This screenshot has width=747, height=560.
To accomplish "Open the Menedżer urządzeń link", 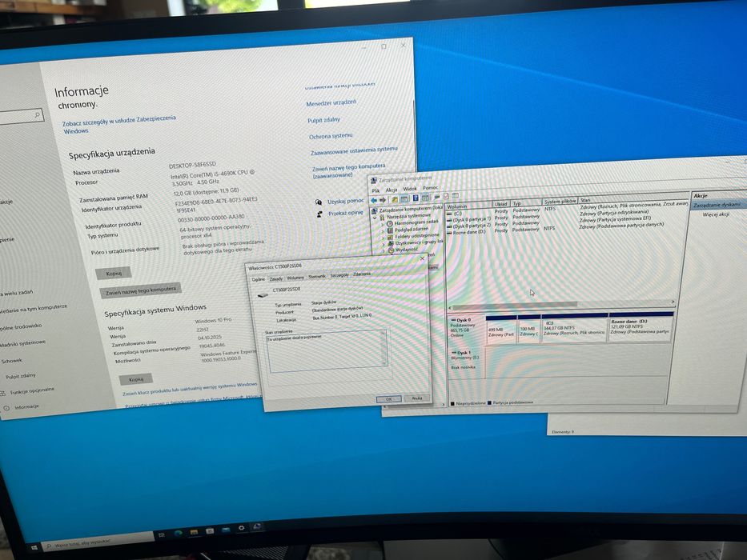I will pyautogui.click(x=331, y=103).
